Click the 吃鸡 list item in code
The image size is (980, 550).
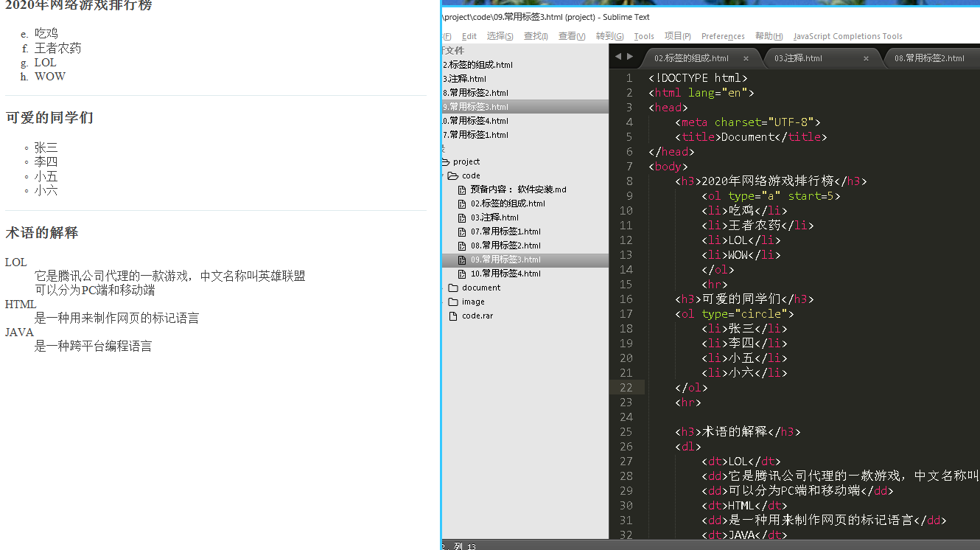coord(744,210)
